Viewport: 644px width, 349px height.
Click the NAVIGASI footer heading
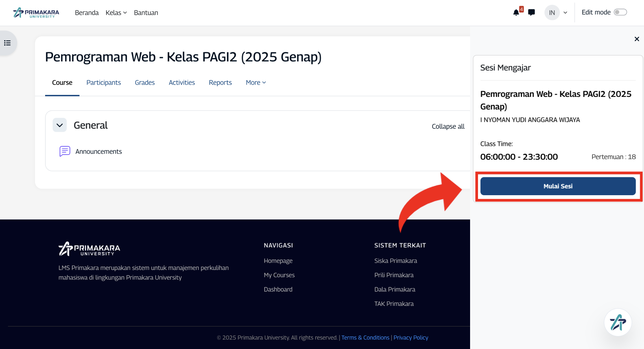point(278,245)
